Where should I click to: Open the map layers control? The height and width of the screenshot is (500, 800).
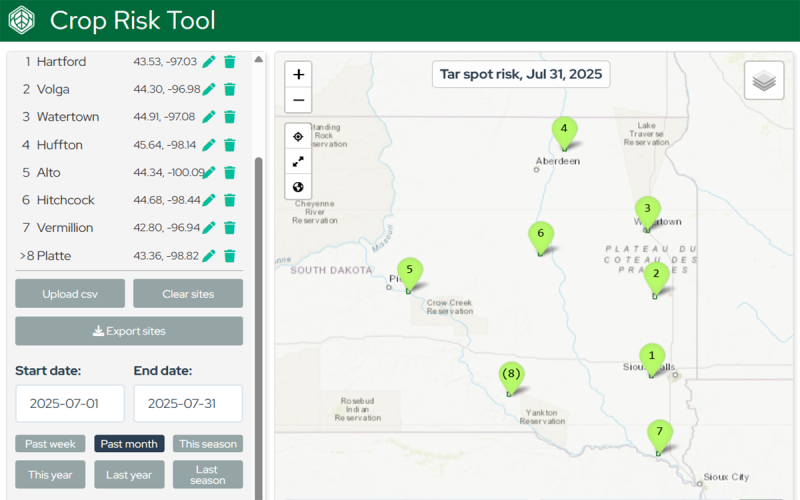pos(764,81)
